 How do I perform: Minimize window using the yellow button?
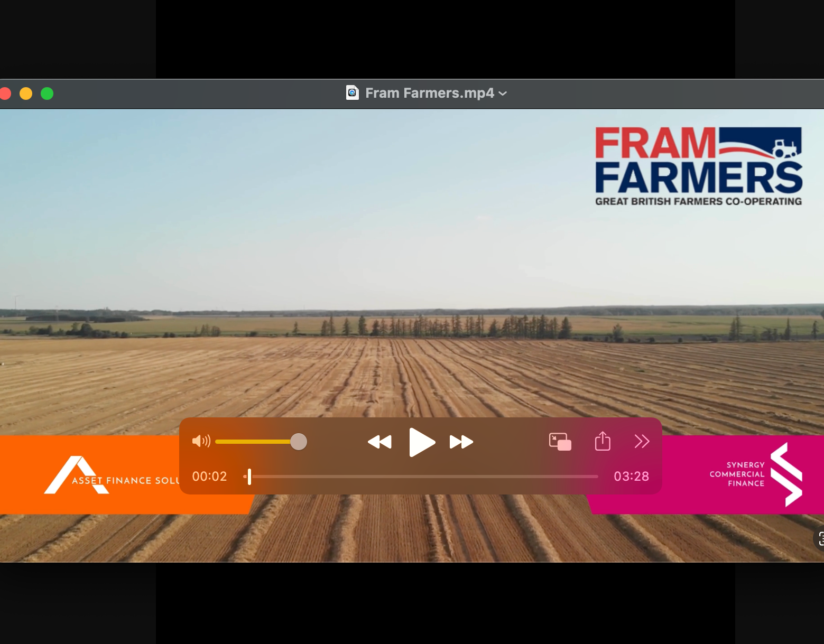[26, 94]
